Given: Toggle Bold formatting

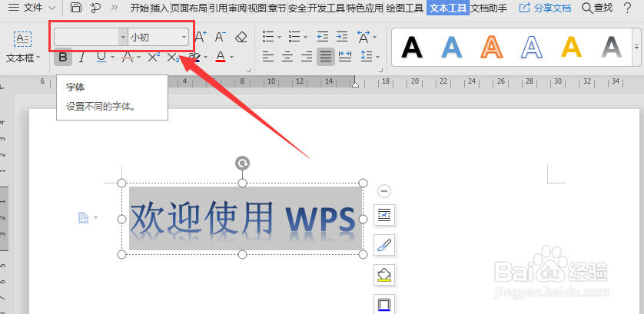Looking at the screenshot, I should (63, 57).
